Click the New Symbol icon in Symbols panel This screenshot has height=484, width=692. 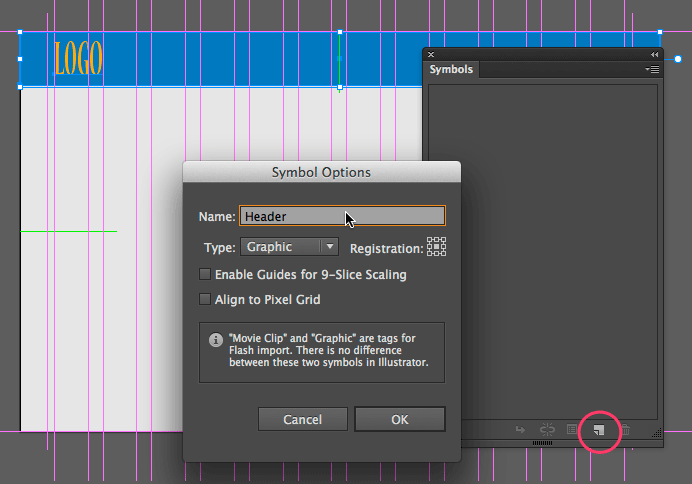coord(598,430)
